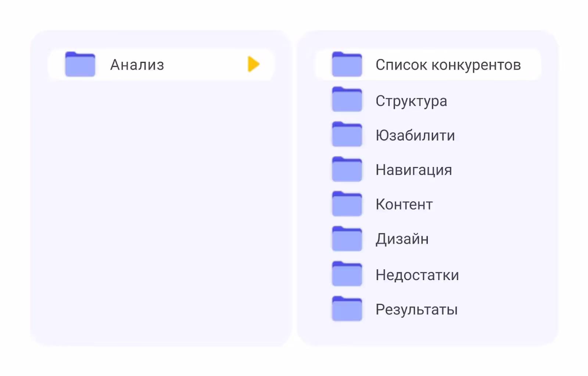This screenshot has width=588, height=376.
Task: Click the Список конкурентов folder icon
Action: click(347, 64)
